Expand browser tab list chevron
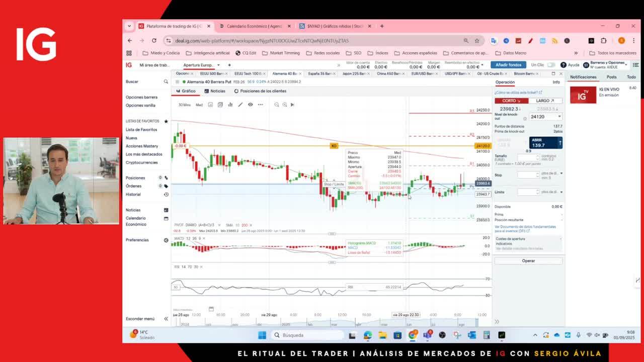This screenshot has height=362, width=644. 129,26
